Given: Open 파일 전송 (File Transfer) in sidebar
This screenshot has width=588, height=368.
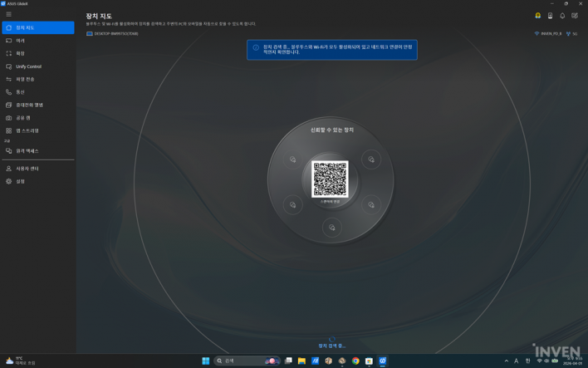Looking at the screenshot, I should click(25, 79).
